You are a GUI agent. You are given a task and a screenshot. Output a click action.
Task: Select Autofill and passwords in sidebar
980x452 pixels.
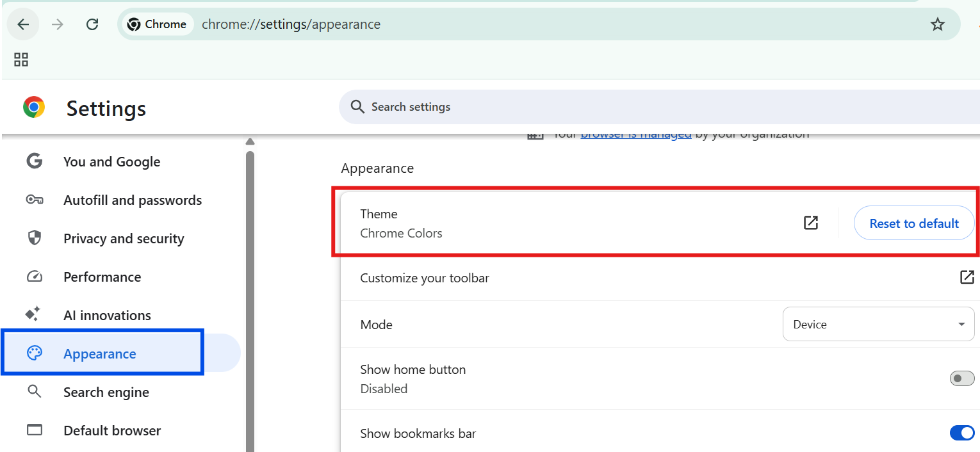pos(132,200)
